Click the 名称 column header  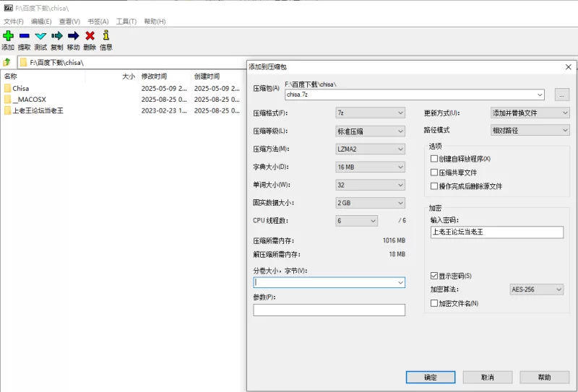point(10,77)
